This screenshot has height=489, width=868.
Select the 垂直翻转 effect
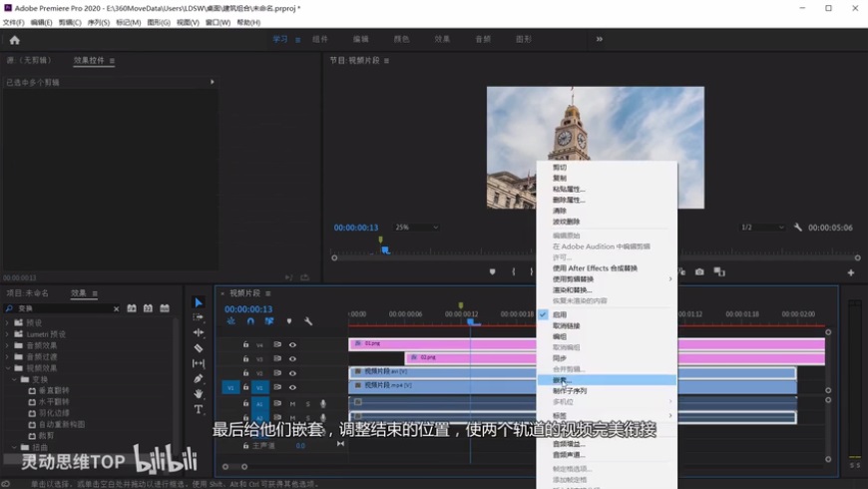[54, 390]
